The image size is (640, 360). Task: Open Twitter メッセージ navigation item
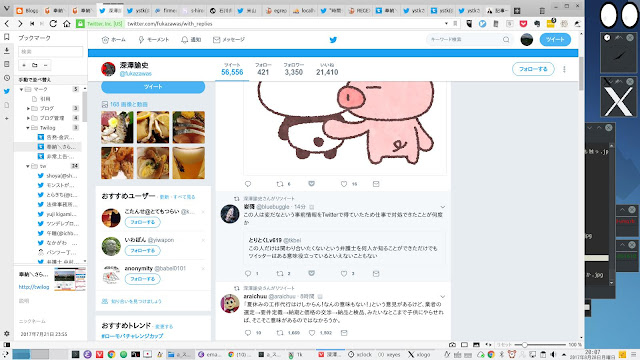(x=229, y=40)
